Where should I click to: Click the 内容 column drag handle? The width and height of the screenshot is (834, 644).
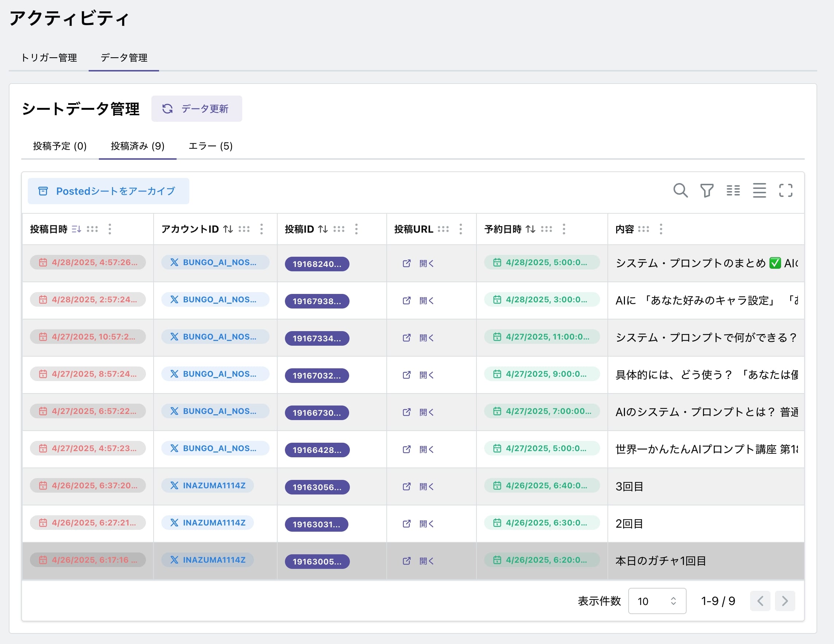click(644, 229)
